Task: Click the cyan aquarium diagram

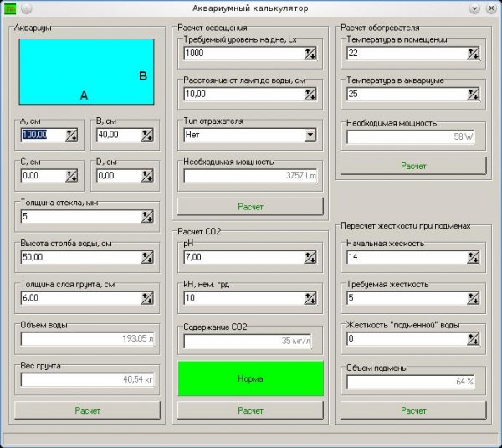Action: pyautogui.click(x=86, y=72)
